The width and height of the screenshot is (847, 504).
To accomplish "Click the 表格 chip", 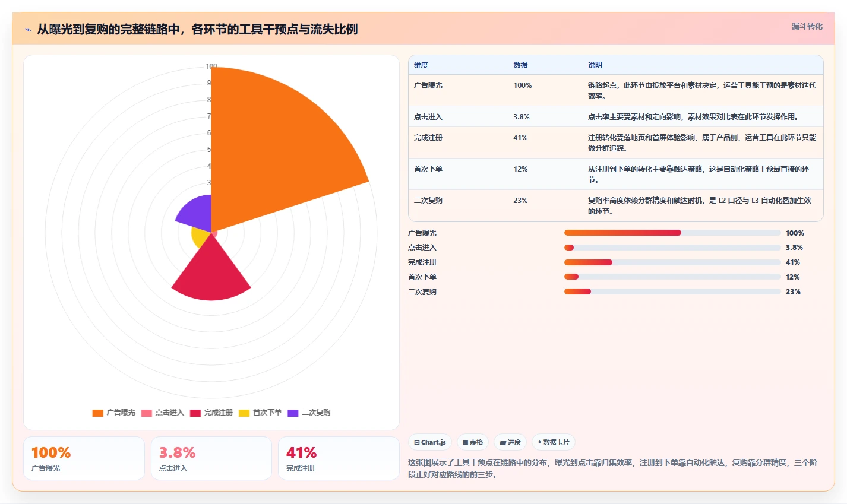I will tap(473, 442).
